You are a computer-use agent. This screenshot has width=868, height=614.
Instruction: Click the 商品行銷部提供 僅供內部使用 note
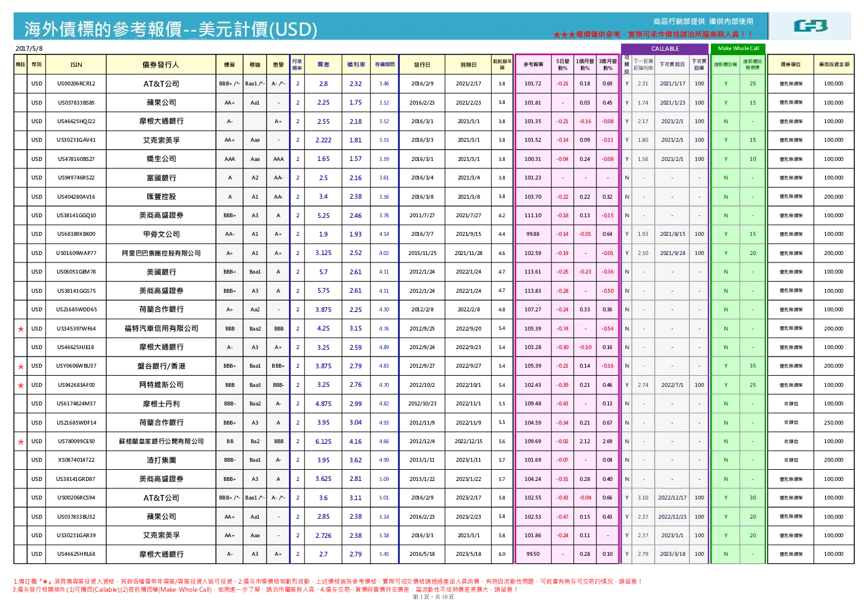703,22
